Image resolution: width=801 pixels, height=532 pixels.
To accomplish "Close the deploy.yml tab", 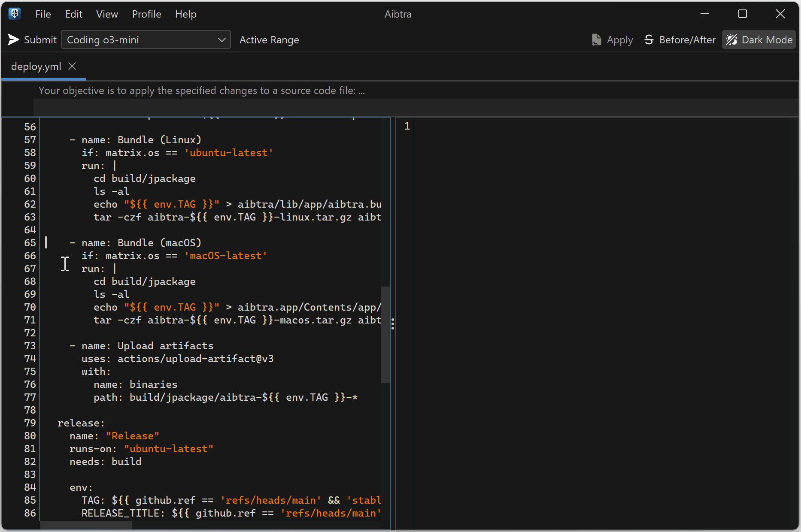I will (72, 66).
